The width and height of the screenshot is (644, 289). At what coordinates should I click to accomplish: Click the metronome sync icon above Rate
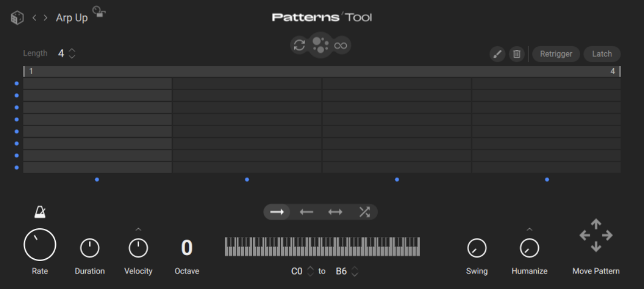tap(40, 212)
